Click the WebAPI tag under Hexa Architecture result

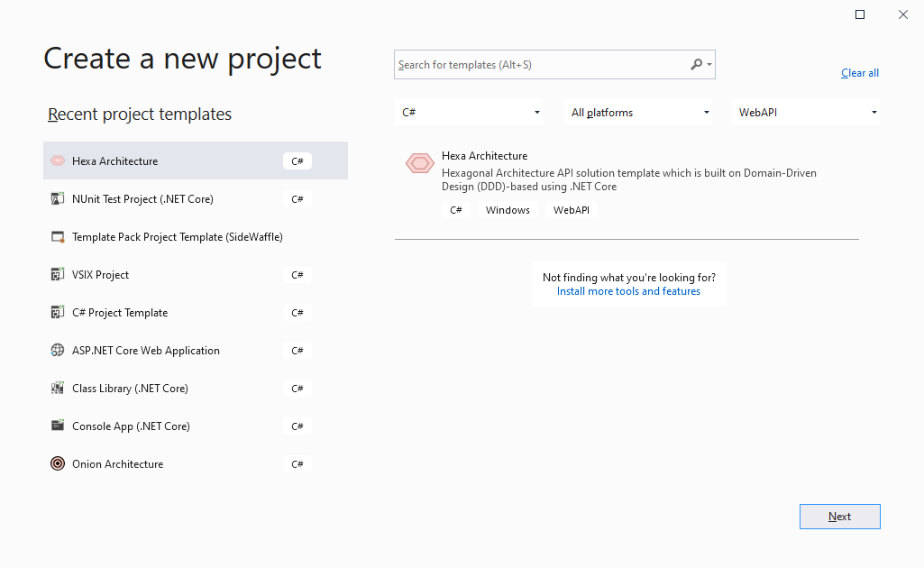(571, 210)
